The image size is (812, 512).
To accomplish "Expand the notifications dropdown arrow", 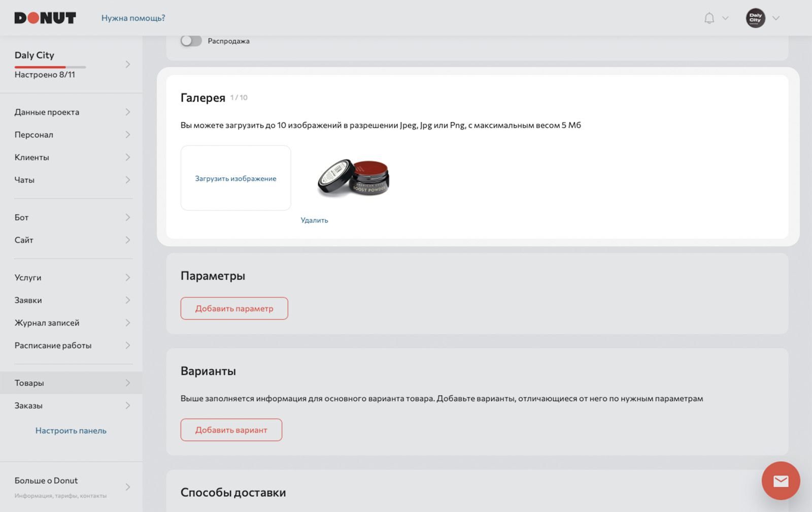I will (725, 18).
